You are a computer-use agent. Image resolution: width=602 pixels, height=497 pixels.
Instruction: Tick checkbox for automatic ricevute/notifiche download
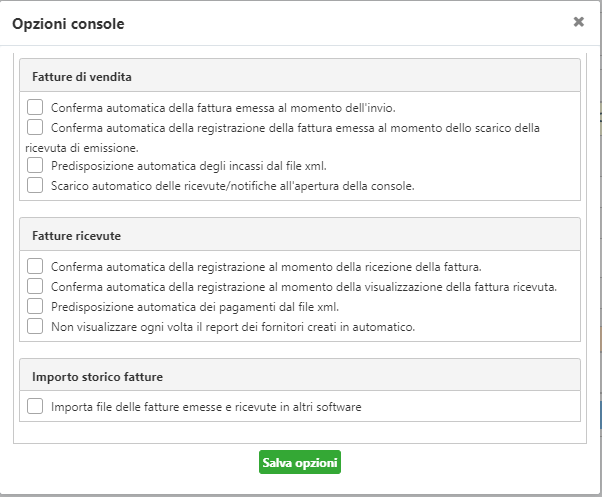35,185
